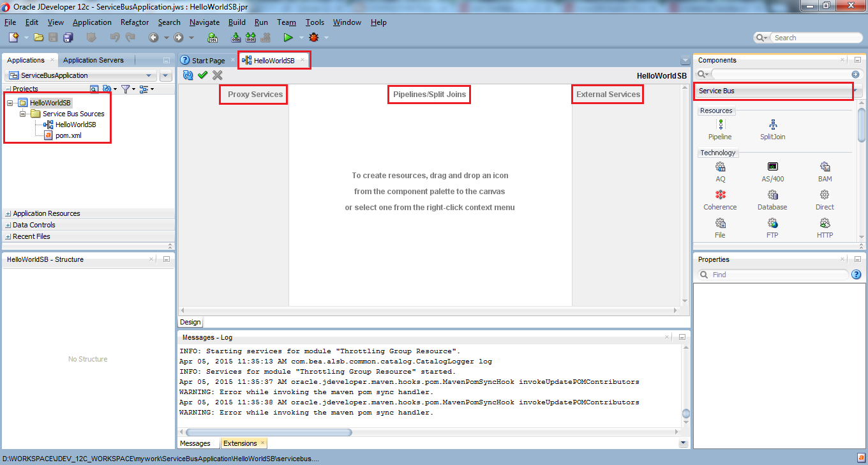Open the File menu

point(10,22)
